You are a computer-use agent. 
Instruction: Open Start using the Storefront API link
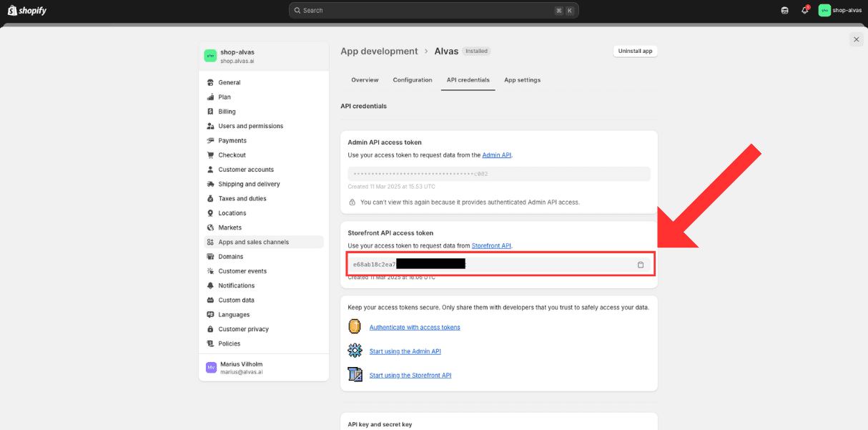410,376
